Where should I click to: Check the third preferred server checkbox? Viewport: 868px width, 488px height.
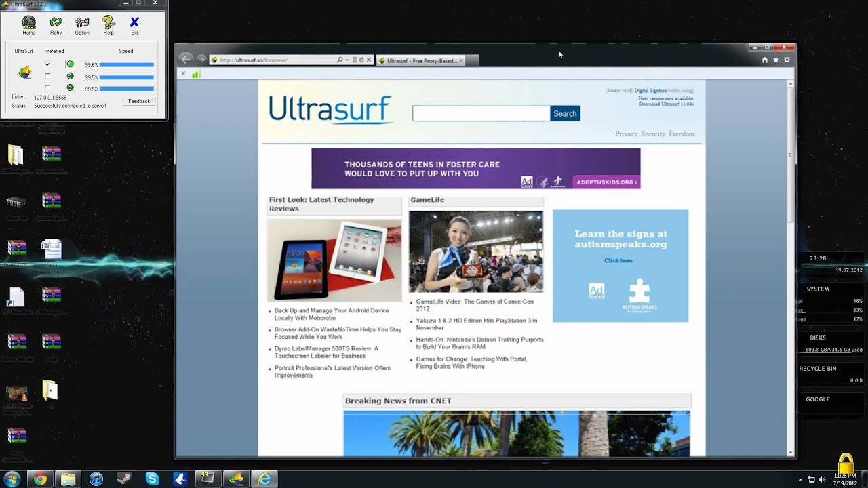pyautogui.click(x=47, y=87)
